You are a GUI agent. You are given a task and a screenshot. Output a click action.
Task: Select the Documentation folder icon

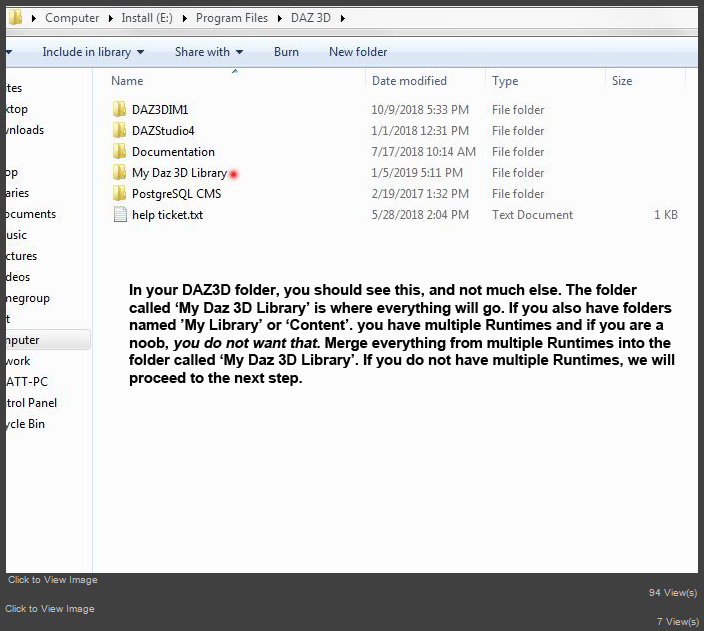(119, 151)
